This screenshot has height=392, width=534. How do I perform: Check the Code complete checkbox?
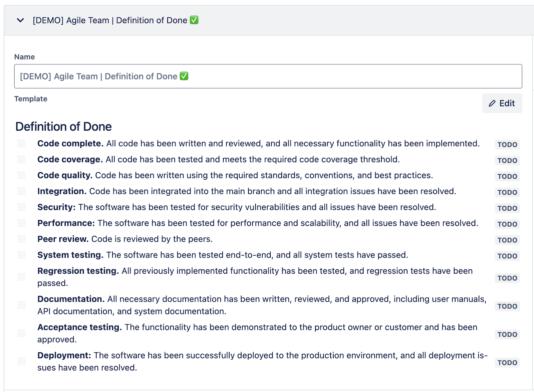pyautogui.click(x=21, y=143)
